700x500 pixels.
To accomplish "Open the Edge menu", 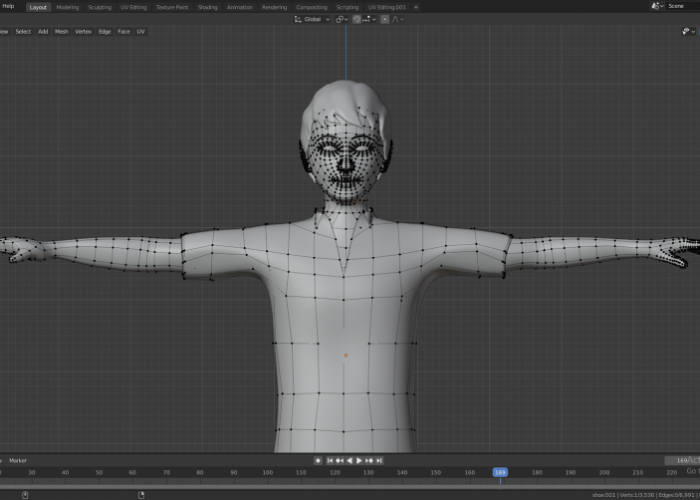I will tap(104, 31).
